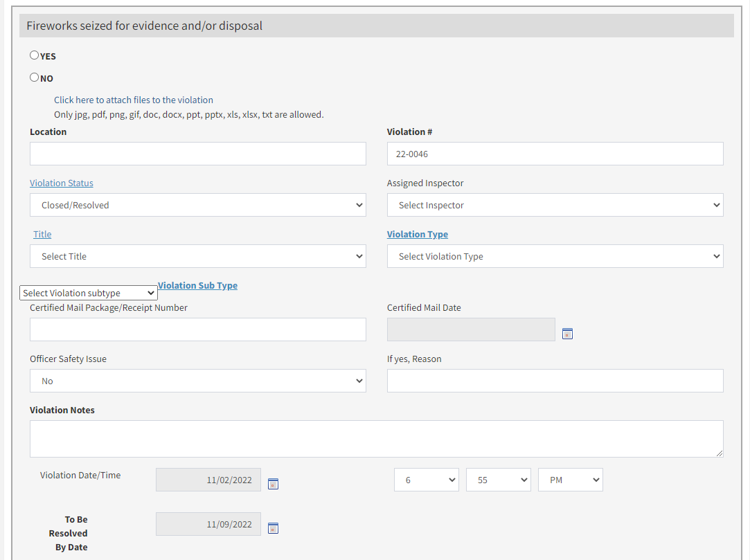Select NO for fireworks seized
Viewport: 750px width, 560px height.
35,78
